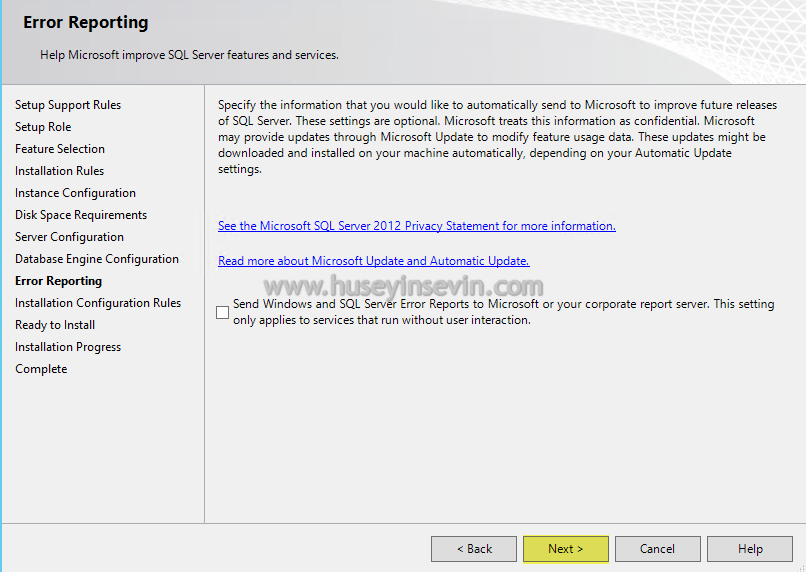
Task: Go back with the Back button
Action: 474,549
